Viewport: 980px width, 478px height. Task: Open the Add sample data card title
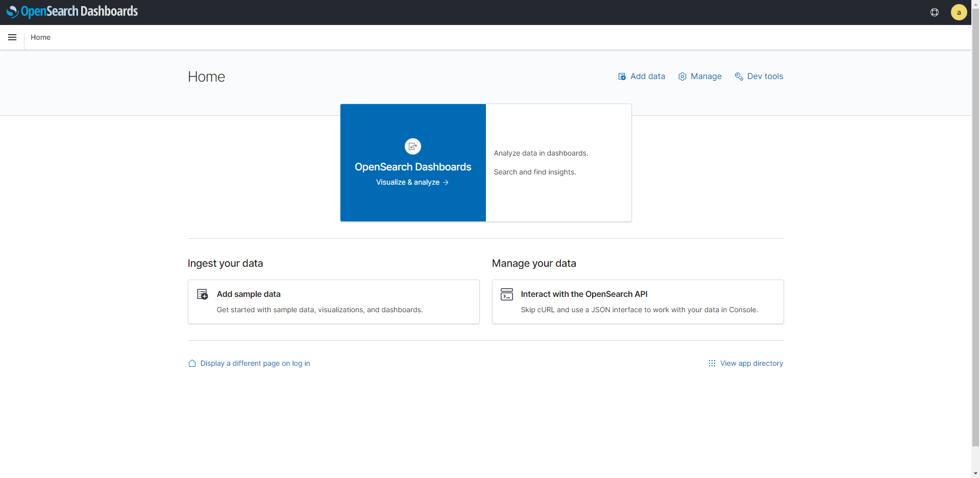coord(249,294)
